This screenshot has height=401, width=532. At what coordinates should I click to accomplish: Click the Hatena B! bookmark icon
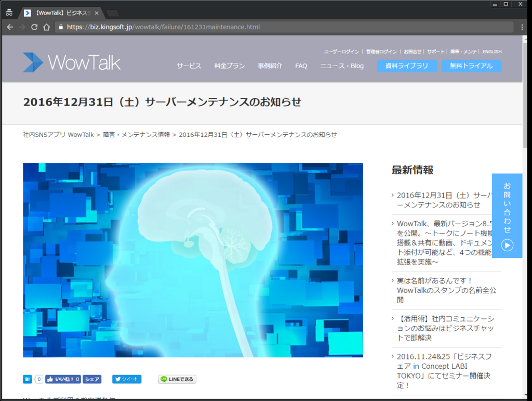[27, 379]
